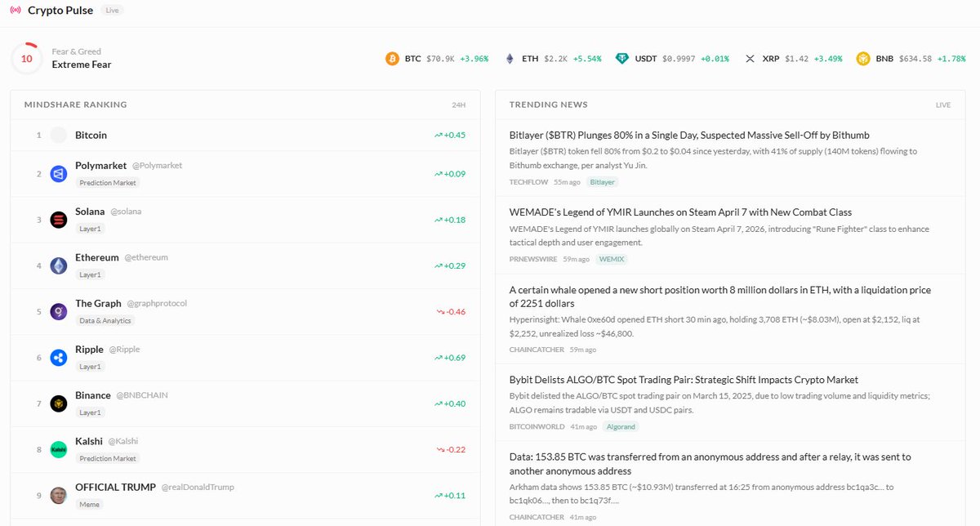Click the Algorand tag on Bybit article
The width and height of the screenshot is (980, 526).
click(x=621, y=426)
